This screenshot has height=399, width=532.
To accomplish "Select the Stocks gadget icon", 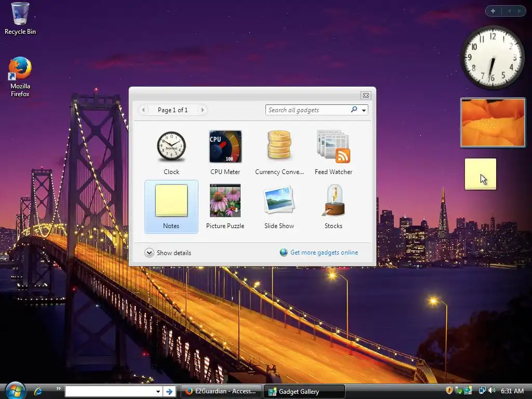I will coord(334,201).
